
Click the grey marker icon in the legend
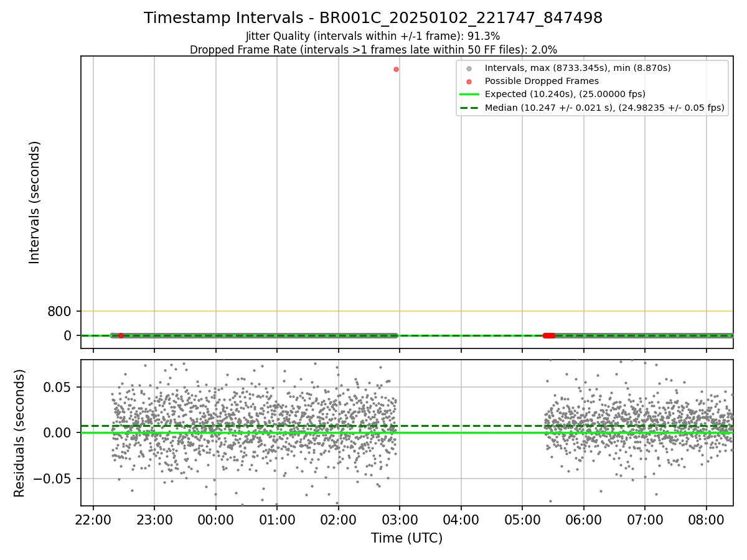[x=469, y=68]
